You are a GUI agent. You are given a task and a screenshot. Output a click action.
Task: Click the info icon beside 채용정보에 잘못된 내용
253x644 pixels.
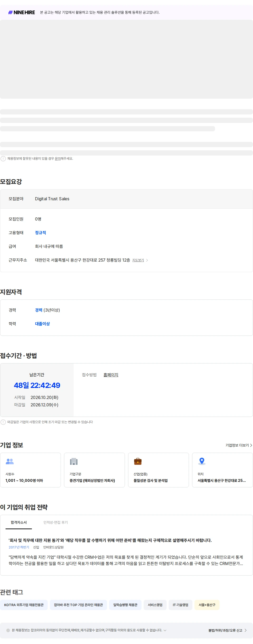pos(3,159)
